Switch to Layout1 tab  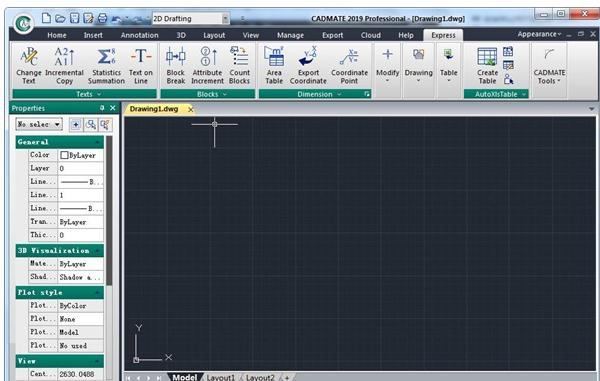221,377
